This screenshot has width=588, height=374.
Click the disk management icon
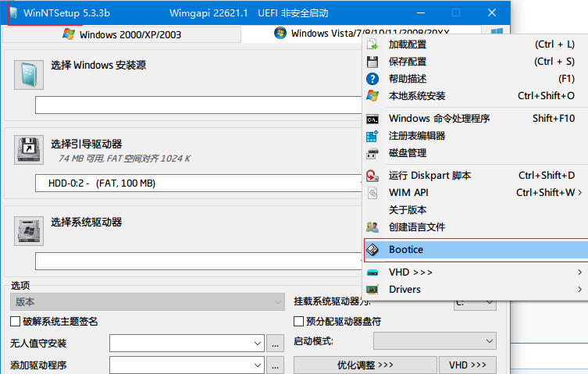coord(373,153)
